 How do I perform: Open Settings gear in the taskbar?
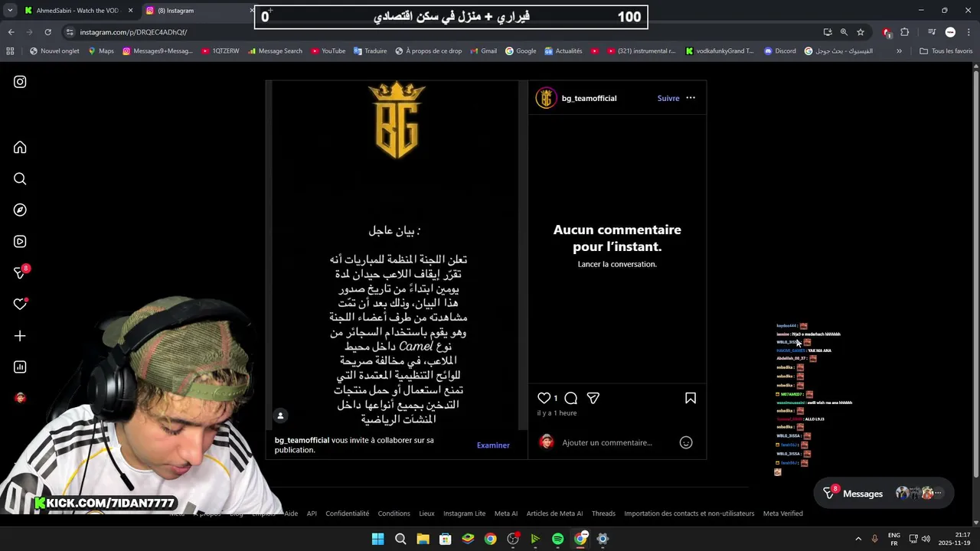pyautogui.click(x=603, y=539)
